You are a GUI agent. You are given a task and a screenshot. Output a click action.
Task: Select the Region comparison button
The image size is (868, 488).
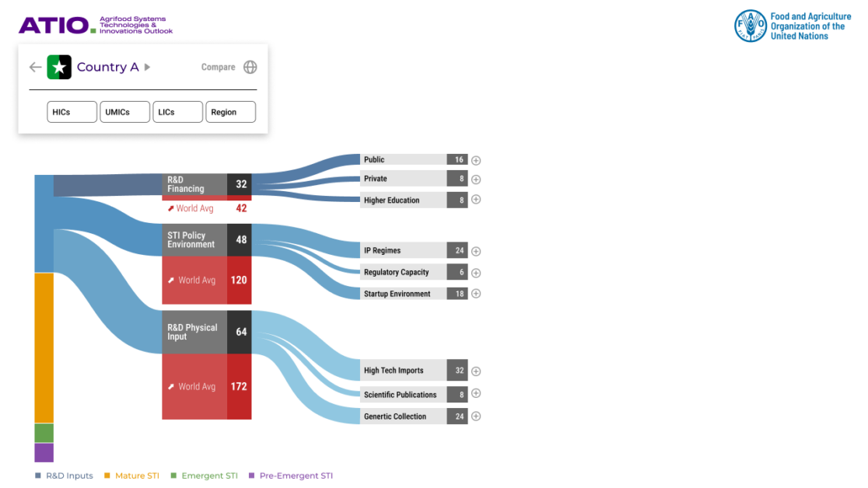pos(230,112)
